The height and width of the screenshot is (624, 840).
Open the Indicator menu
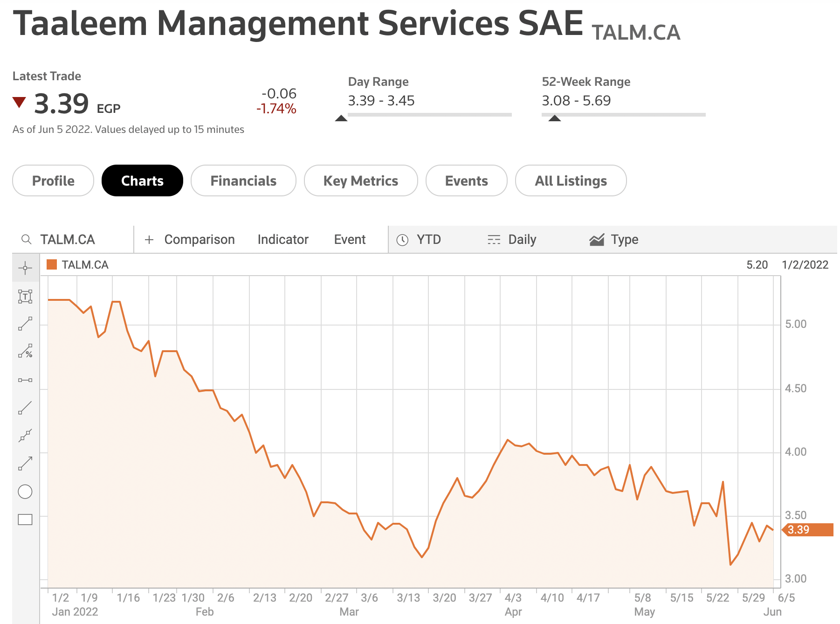(283, 240)
